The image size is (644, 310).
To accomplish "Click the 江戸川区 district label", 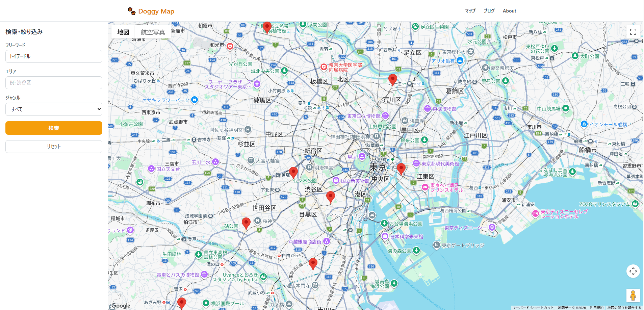I will (475, 135).
